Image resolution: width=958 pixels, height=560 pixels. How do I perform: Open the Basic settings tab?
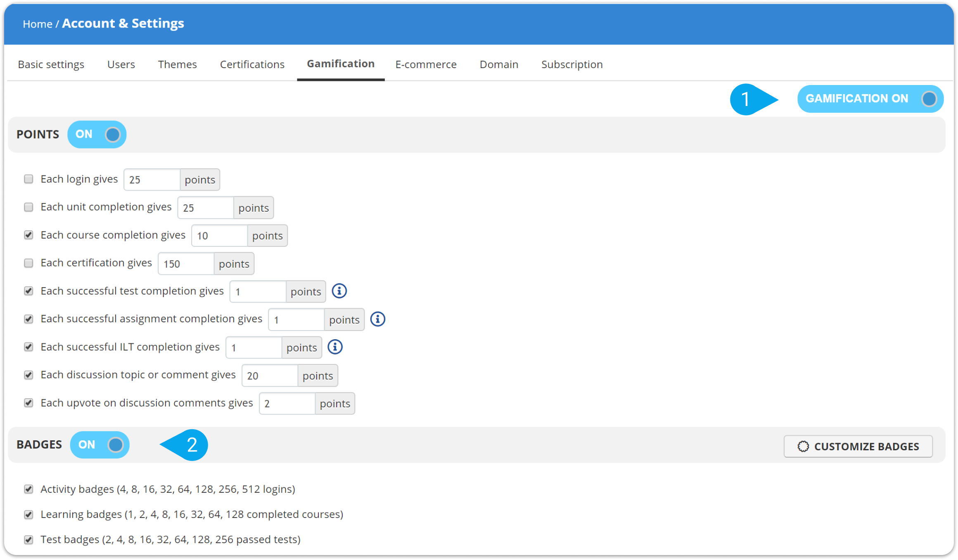[x=51, y=64]
